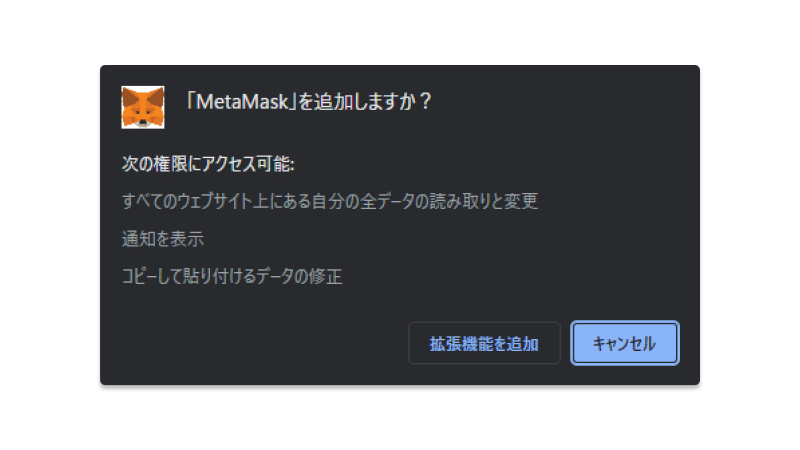Image resolution: width=800 pixels, height=450 pixels.
Task: Click the 通知 word in the notification permission
Action: tap(138, 239)
